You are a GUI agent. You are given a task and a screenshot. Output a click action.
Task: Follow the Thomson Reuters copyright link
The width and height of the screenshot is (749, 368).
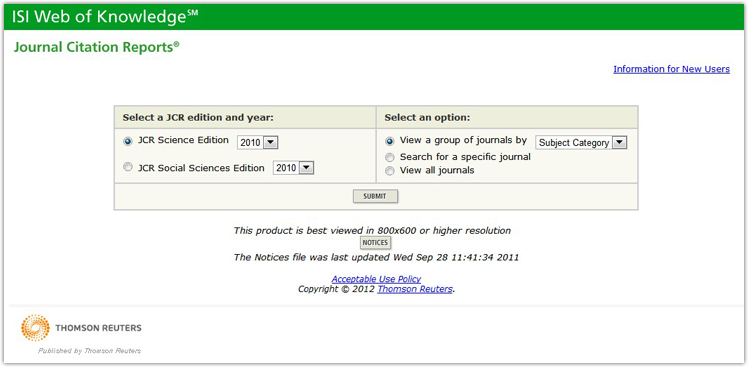click(415, 289)
